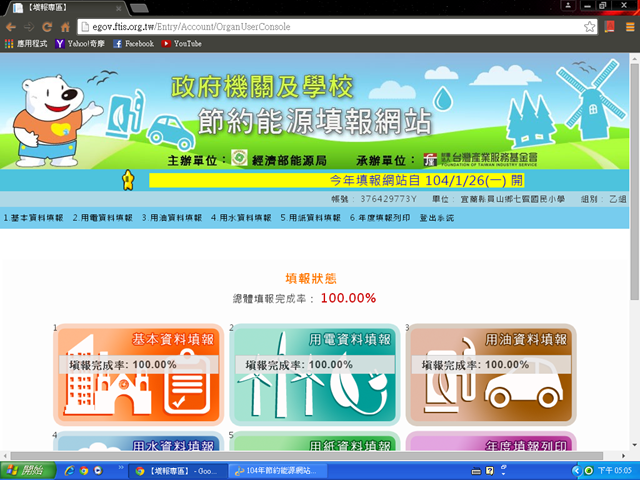Viewport: 640px width, 480px height.
Task: Click the unit name 宜蘭縣員山鄉七賢國民小學
Action: tap(513, 199)
